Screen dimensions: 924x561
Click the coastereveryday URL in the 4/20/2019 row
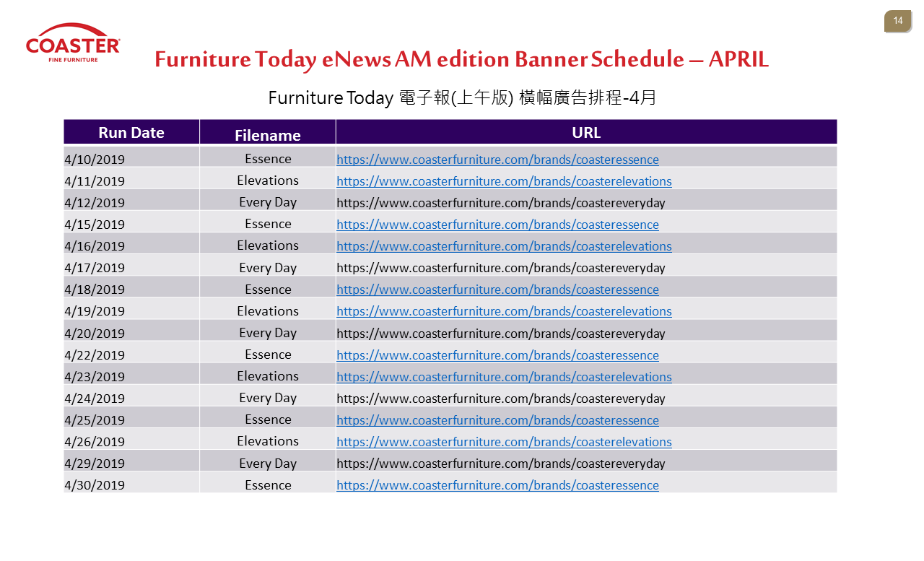[x=501, y=334]
